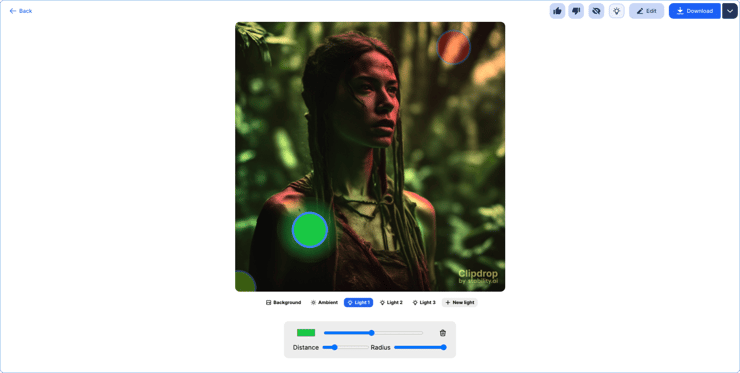Select the green light handle on image
740x373 pixels.
tap(310, 230)
